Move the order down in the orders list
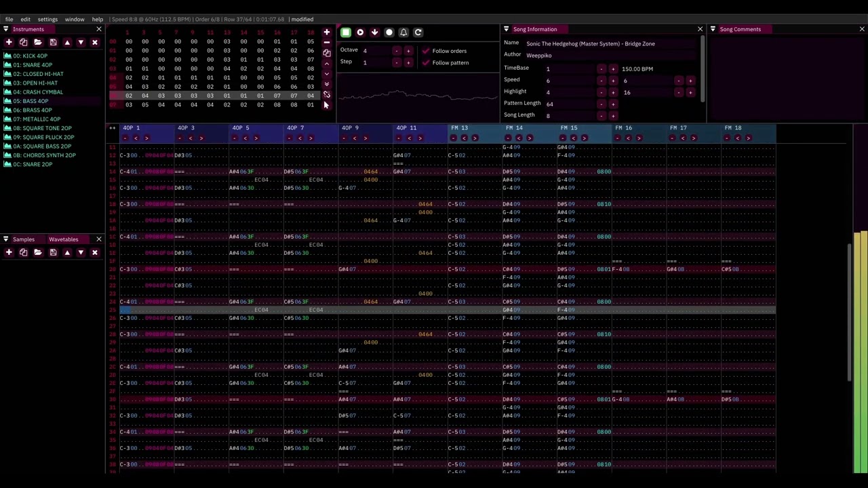This screenshot has width=868, height=488. (326, 74)
